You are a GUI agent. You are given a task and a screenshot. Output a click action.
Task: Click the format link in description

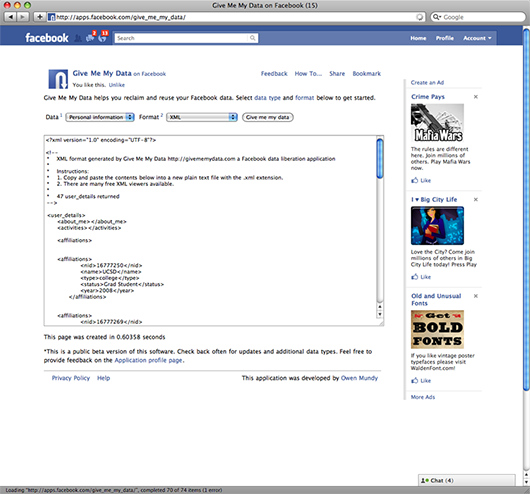[x=305, y=98]
